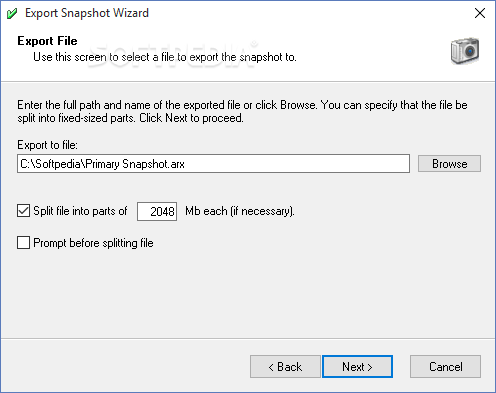Viewport: 496px width, 393px height.
Task: Cancel the export wizard
Action: 445,367
